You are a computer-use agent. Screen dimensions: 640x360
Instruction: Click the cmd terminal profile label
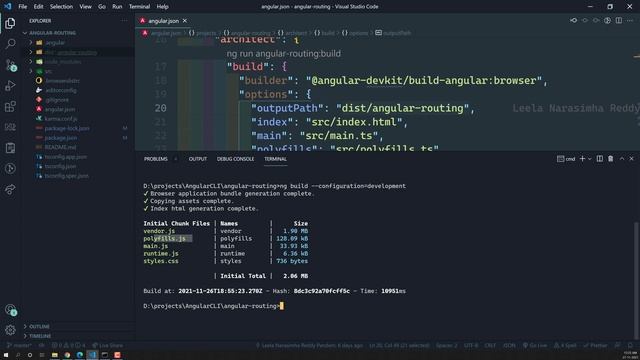coord(566,159)
